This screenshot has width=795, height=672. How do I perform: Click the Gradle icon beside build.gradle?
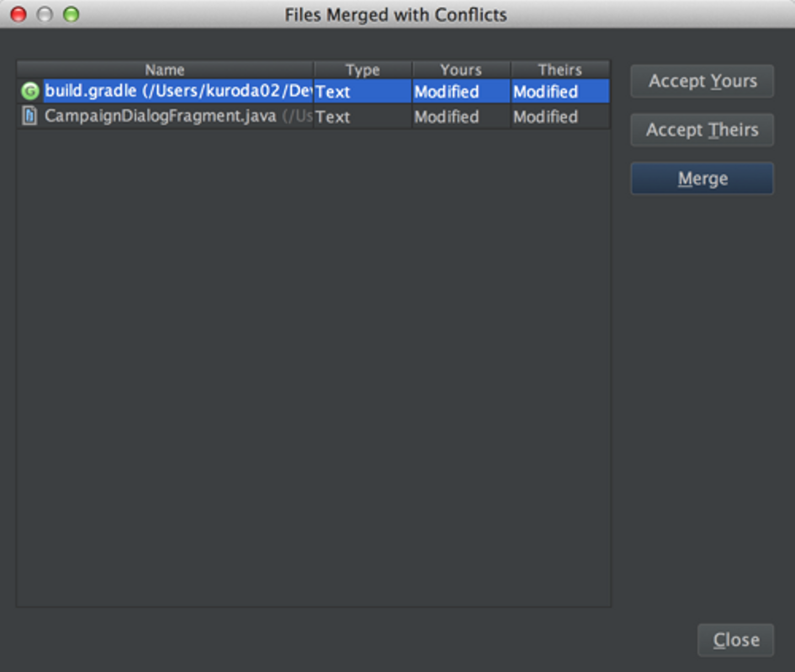pyautogui.click(x=30, y=91)
